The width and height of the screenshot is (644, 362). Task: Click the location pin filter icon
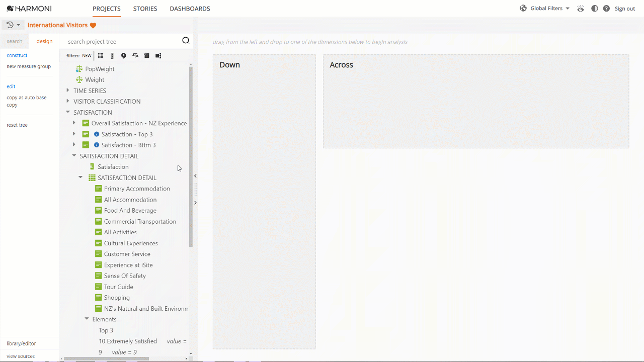pyautogui.click(x=123, y=55)
